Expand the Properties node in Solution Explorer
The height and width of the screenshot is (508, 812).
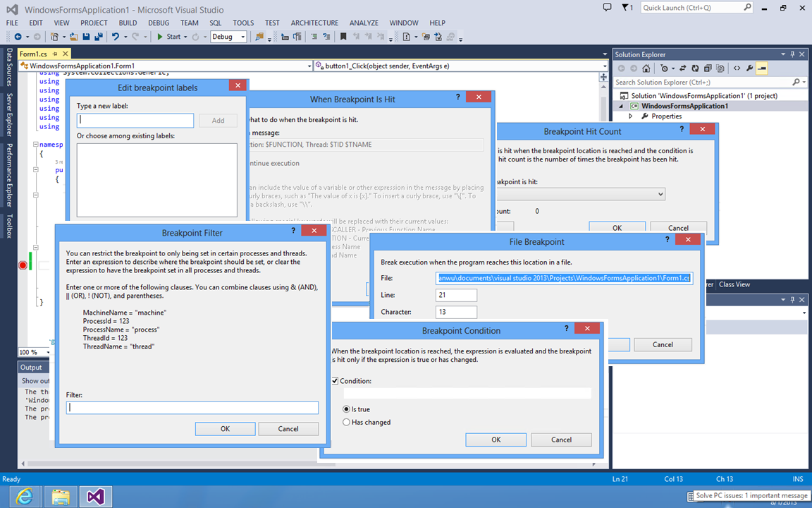pos(632,116)
